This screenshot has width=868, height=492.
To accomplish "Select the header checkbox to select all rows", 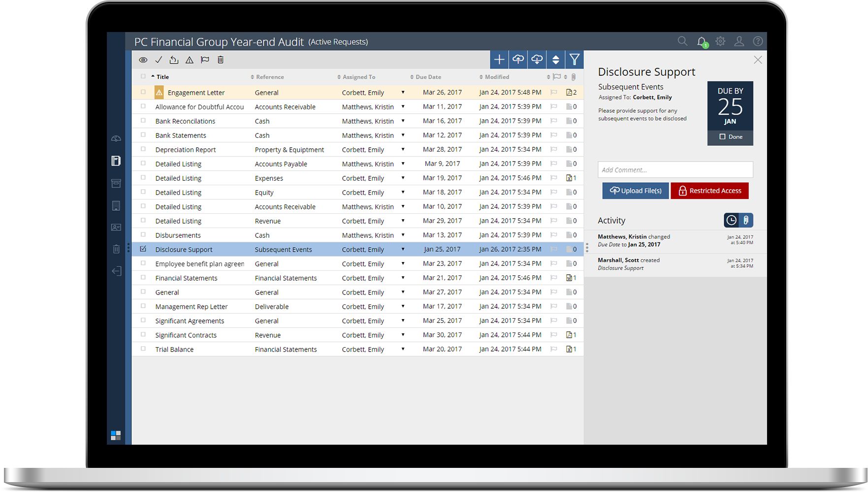I will pyautogui.click(x=143, y=77).
